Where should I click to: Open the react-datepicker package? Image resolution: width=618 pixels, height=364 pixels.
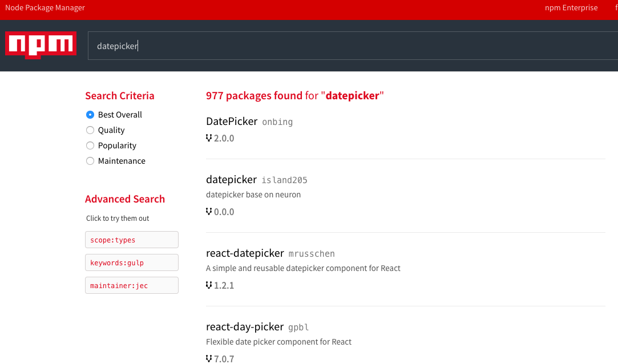245,253
